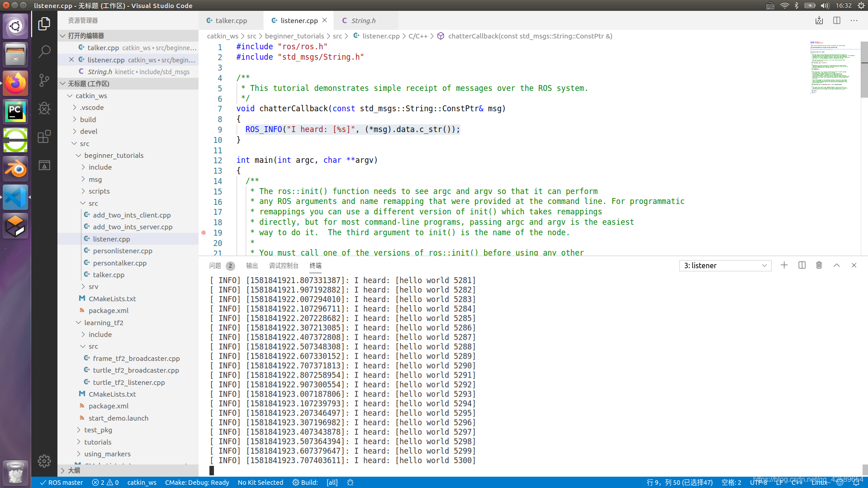Launch PyCharm from the Ubuntu dock
Screen dimensions: 868x488
[x=15, y=111]
